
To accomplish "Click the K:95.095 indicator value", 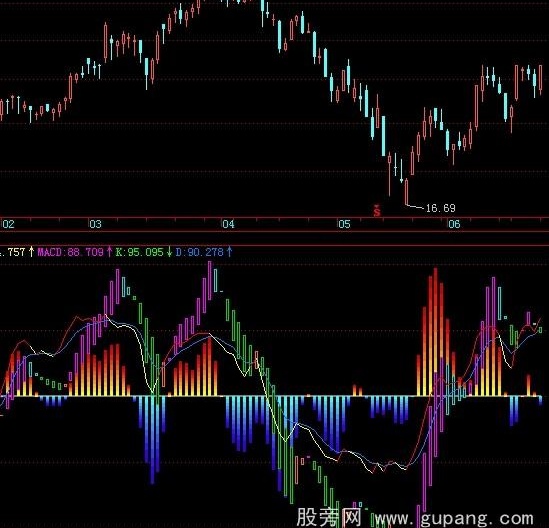I will [x=140, y=252].
